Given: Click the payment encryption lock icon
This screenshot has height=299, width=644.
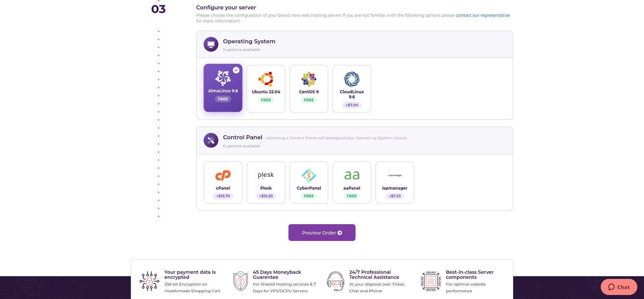Looking at the screenshot, I should [150, 281].
